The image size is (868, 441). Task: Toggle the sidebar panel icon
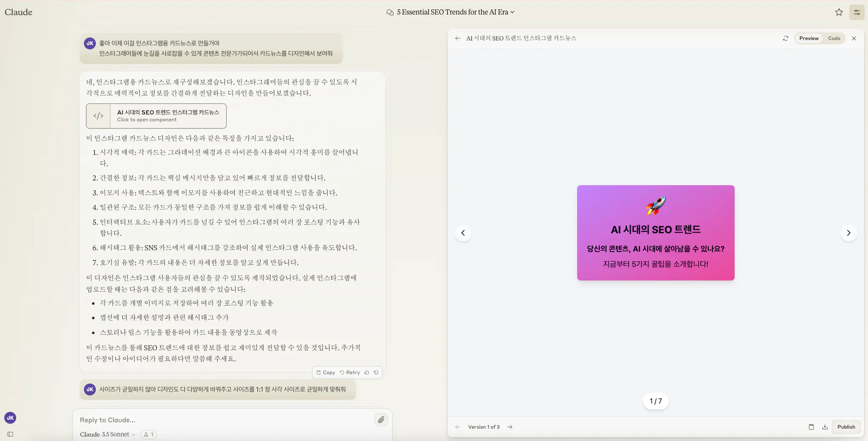tap(10, 435)
